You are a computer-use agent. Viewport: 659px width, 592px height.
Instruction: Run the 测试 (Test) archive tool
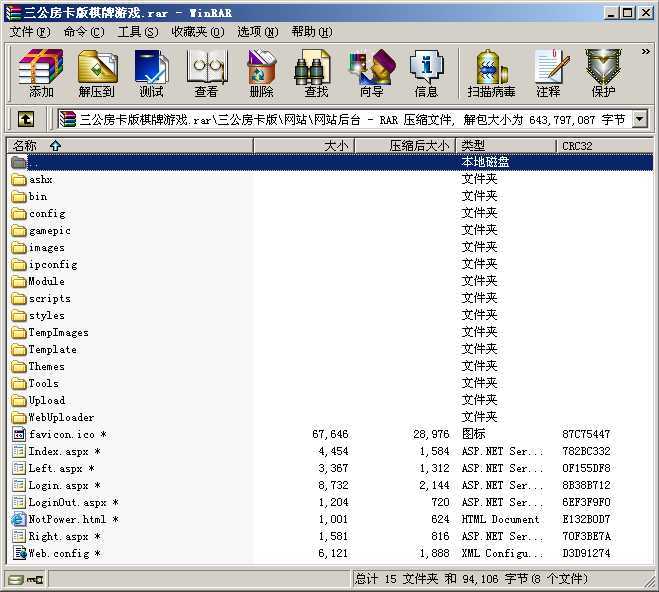pyautogui.click(x=151, y=73)
